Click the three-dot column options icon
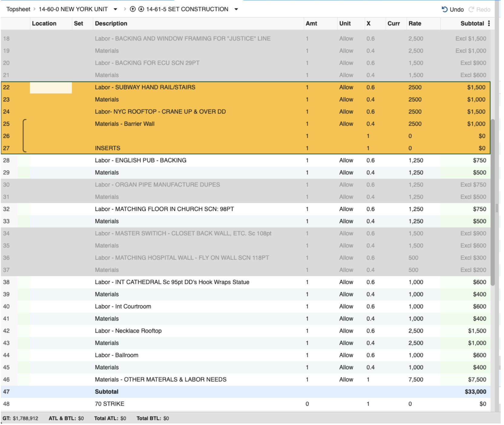Image resolution: width=504 pixels, height=425 pixels. tap(489, 23)
